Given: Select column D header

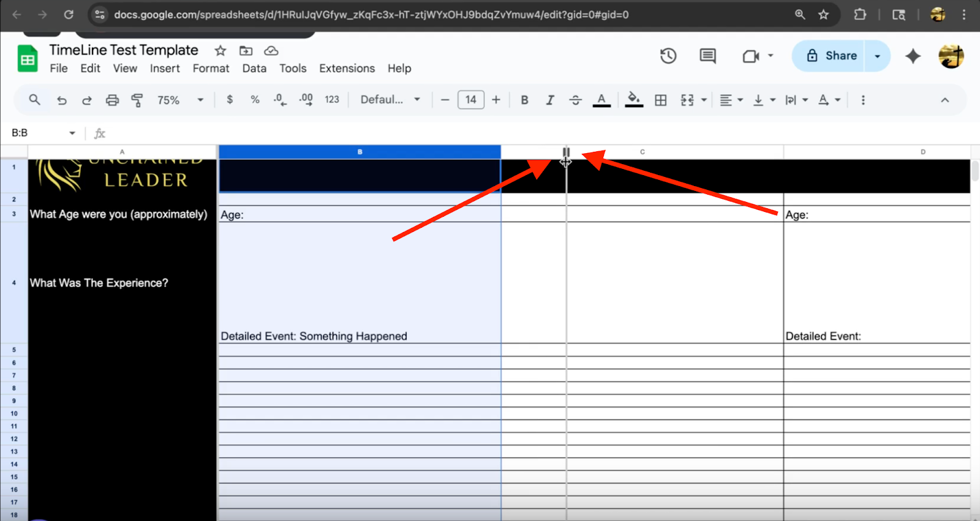Looking at the screenshot, I should [876, 152].
